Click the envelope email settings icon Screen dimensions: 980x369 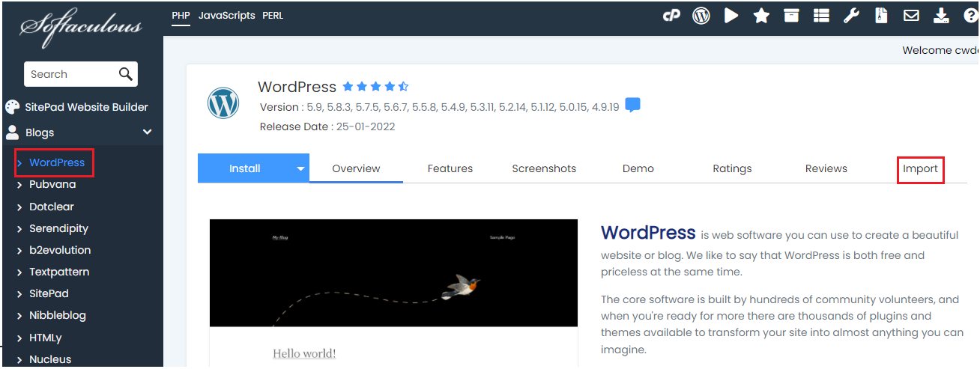tap(911, 16)
